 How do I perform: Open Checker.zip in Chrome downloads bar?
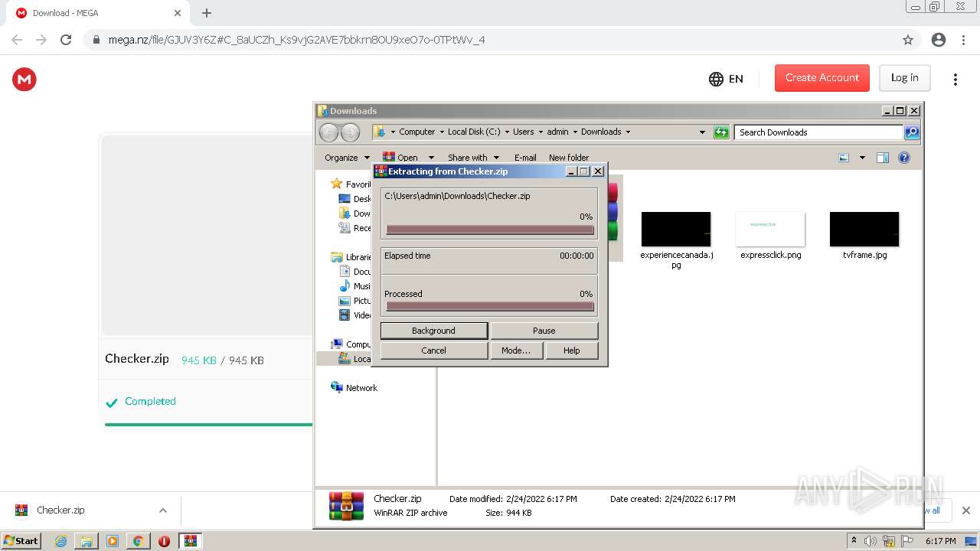60,510
